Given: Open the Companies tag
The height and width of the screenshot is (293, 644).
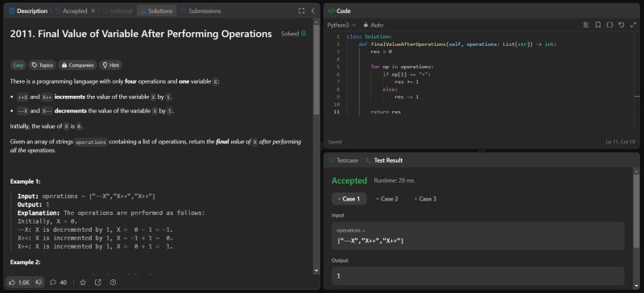Looking at the screenshot, I should pos(77,65).
